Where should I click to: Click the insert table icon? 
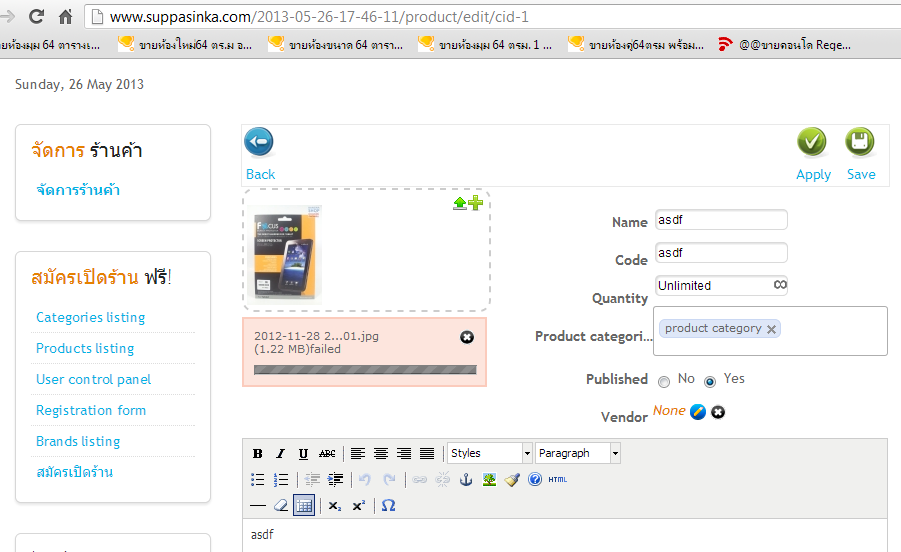click(x=304, y=505)
